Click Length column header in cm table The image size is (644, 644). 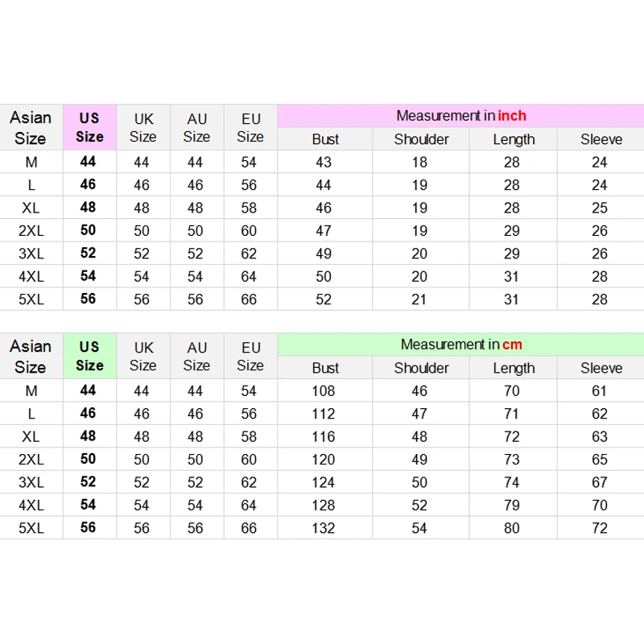[514, 368]
